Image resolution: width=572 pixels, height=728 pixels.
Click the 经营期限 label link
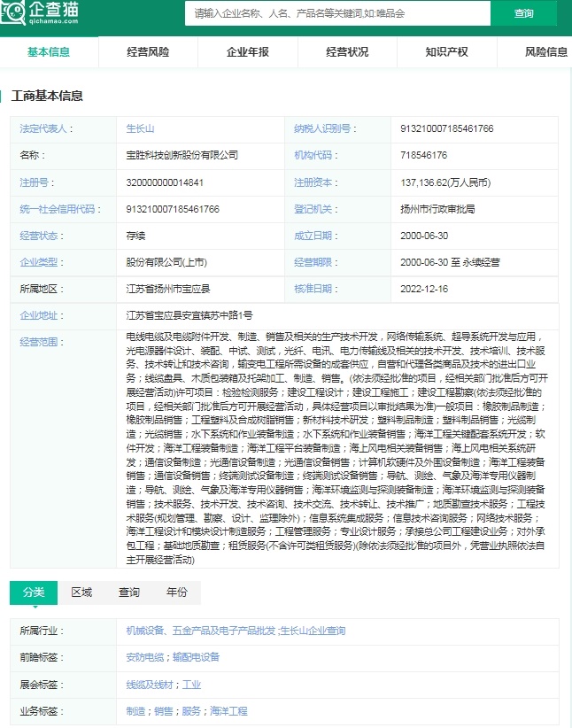[313, 262]
